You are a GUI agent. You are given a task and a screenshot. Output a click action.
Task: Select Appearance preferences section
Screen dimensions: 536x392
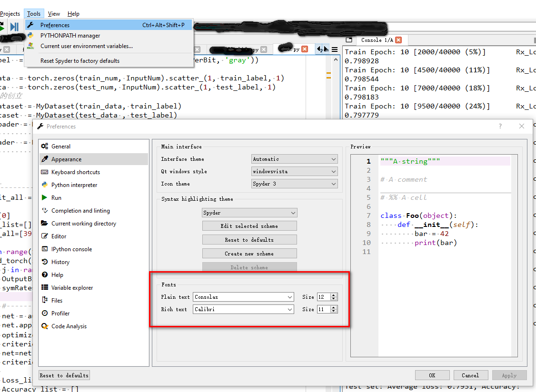[94, 159]
